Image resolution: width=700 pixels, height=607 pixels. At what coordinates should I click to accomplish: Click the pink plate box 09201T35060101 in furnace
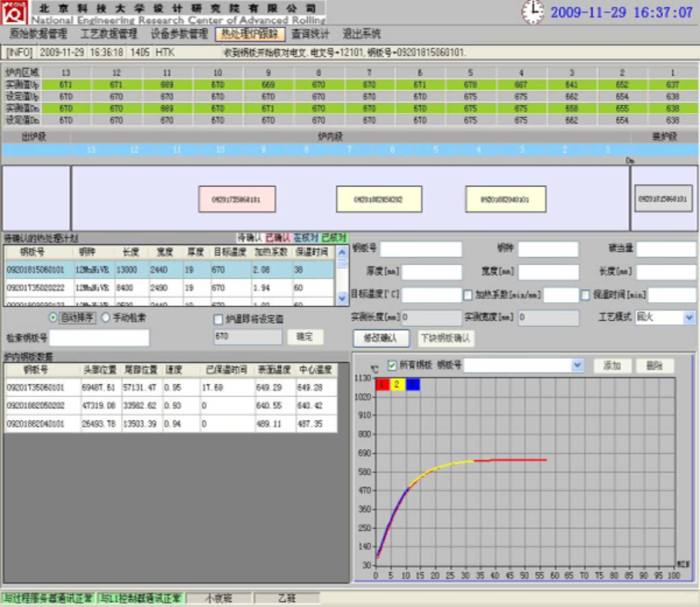pyautogui.click(x=237, y=199)
